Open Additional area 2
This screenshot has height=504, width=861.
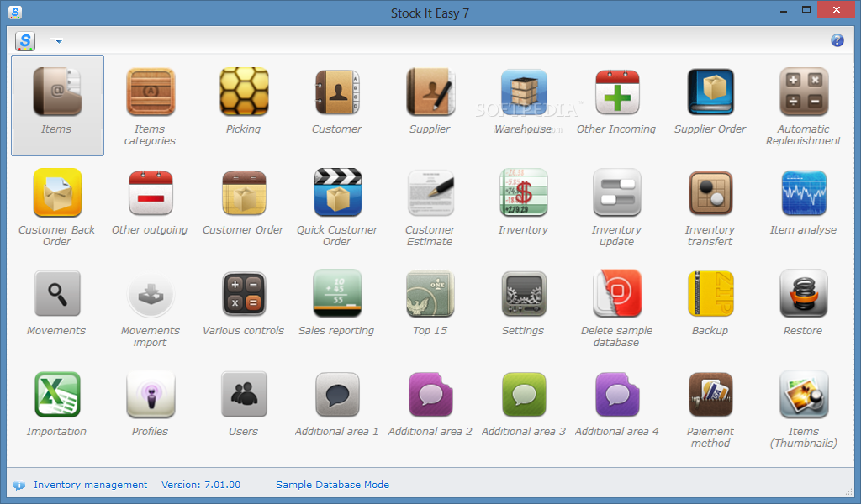tap(430, 394)
